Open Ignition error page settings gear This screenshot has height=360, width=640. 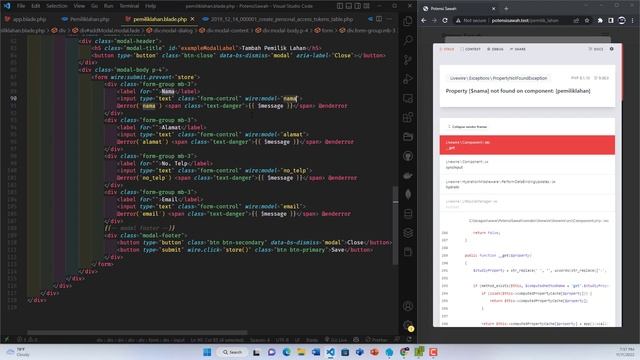[611, 49]
